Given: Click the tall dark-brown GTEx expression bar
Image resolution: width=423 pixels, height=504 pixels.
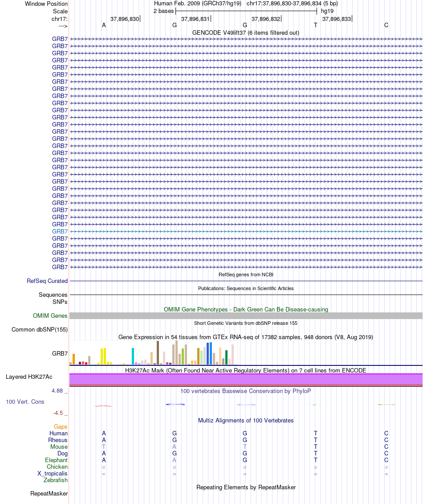Looking at the screenshot, I should point(158,352).
